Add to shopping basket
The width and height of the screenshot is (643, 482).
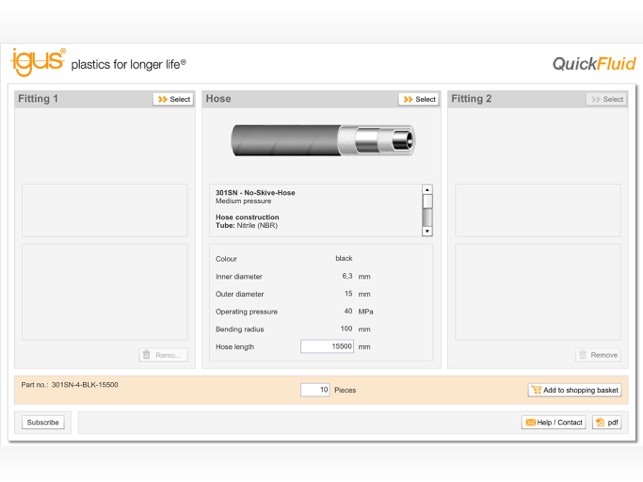click(575, 390)
